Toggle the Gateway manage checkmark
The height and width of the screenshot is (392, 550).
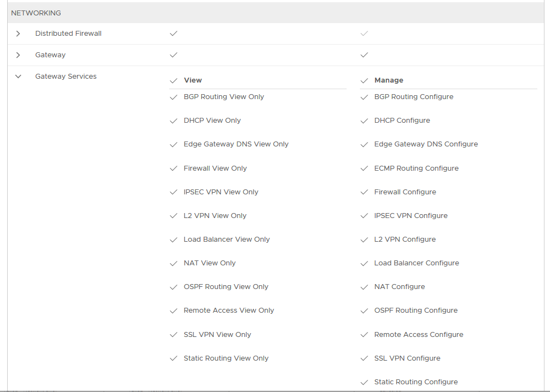click(x=364, y=55)
